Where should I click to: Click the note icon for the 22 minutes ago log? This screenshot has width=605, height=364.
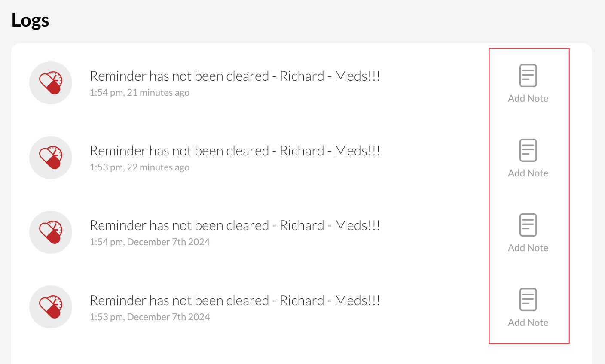tap(528, 150)
